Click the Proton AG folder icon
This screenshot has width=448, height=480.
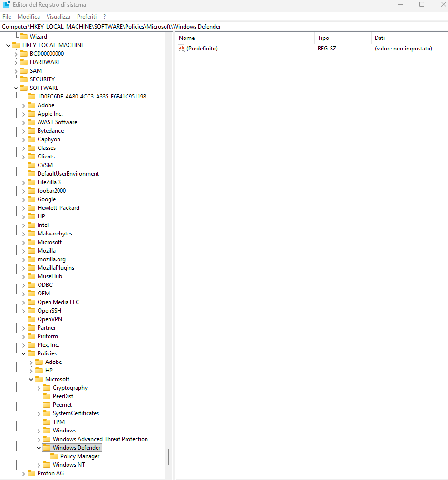click(x=31, y=473)
